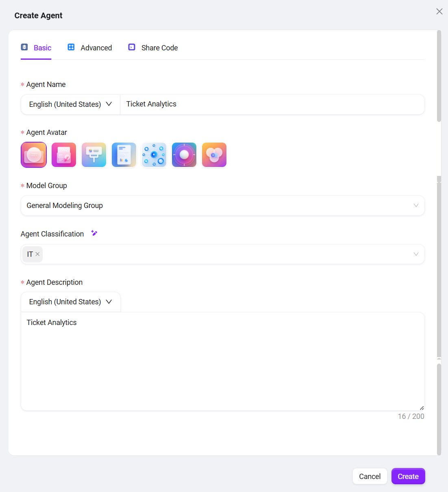Select the orange-pink overlapping bubbles avatar
This screenshot has height=492, width=448.
(x=214, y=155)
